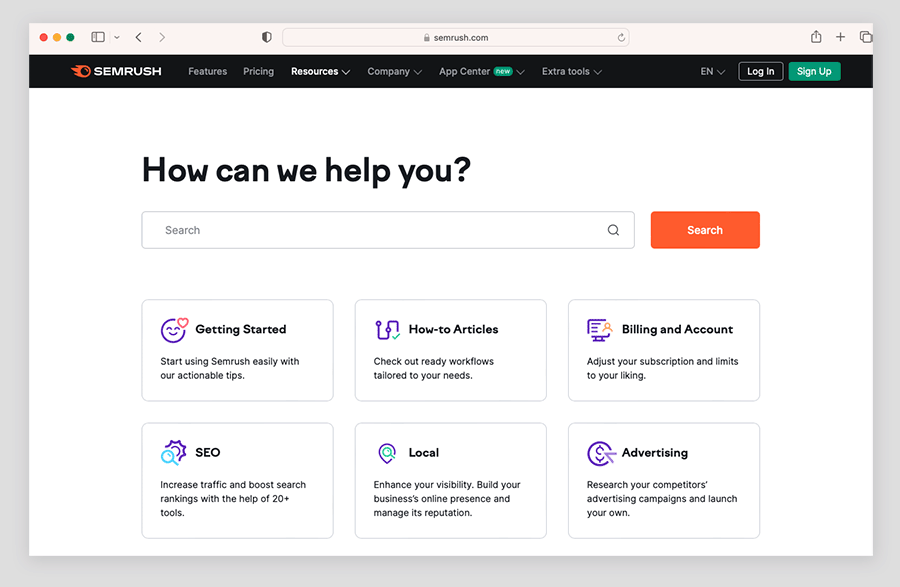This screenshot has height=587, width=900.
Task: Open the sidebar options chevron in Safari
Action: (117, 37)
